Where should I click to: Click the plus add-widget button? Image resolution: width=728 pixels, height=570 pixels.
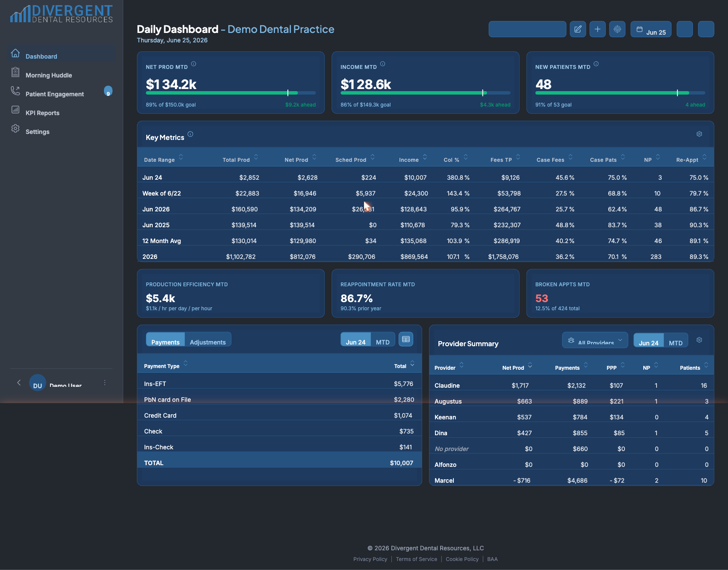[x=598, y=29]
